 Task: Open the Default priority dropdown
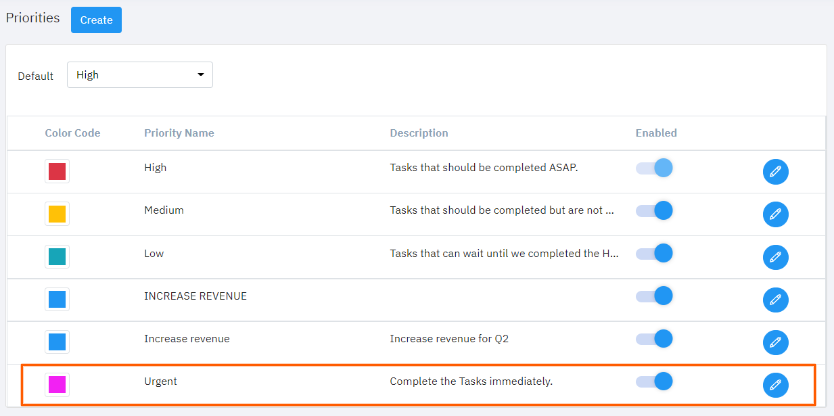click(140, 75)
